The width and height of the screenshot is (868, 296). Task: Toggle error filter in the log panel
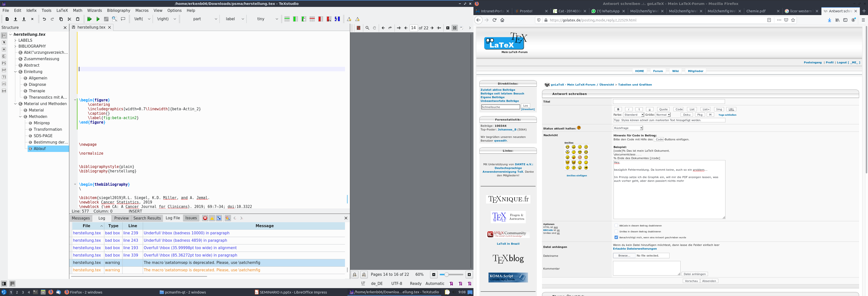(x=205, y=218)
